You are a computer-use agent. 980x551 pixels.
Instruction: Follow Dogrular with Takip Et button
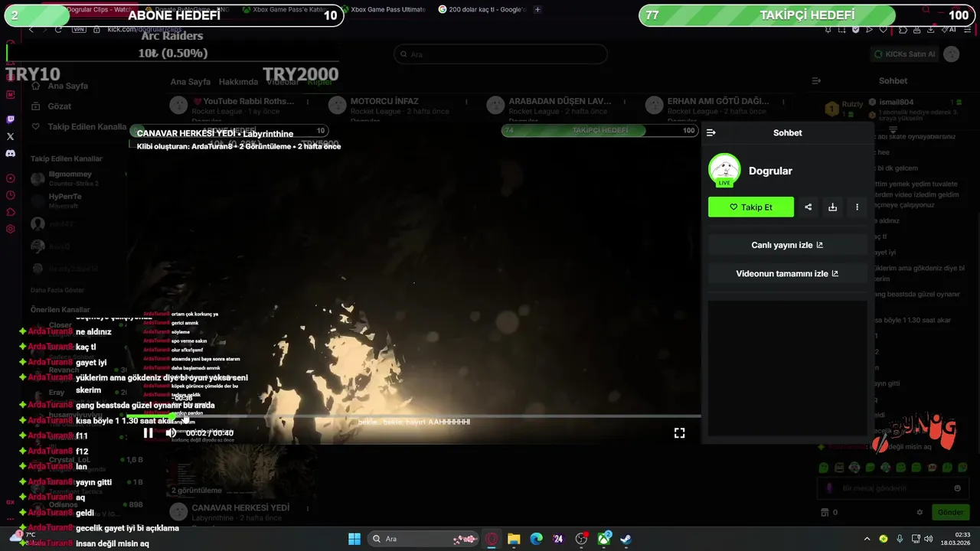751,207
